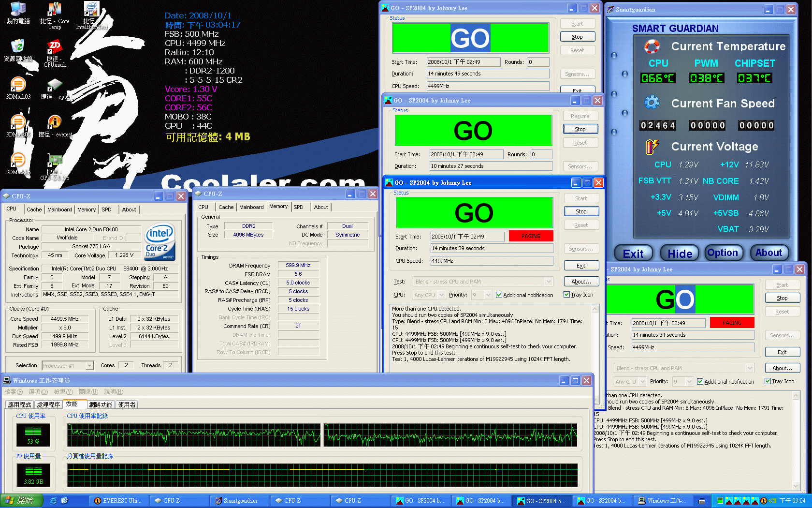This screenshot has height=508, width=812.
Task: Click log scrollbar up arrow in the 14 minutes 39 seconds SP2004 window
Action: pyautogui.click(x=595, y=308)
